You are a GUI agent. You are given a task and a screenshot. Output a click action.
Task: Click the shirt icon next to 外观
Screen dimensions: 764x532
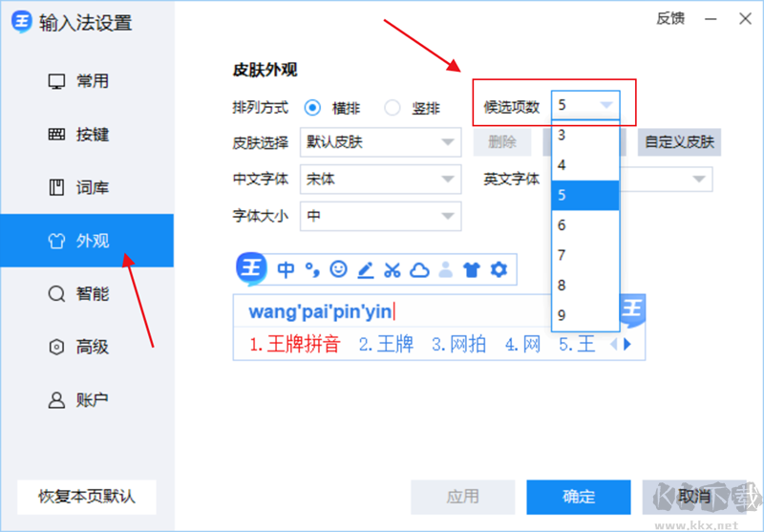click(56, 241)
